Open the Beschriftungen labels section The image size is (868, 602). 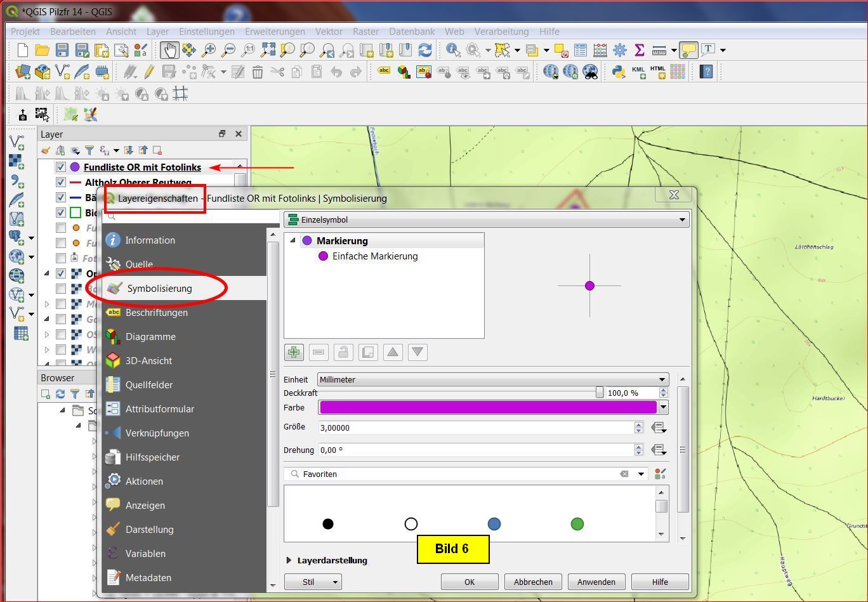point(156,313)
